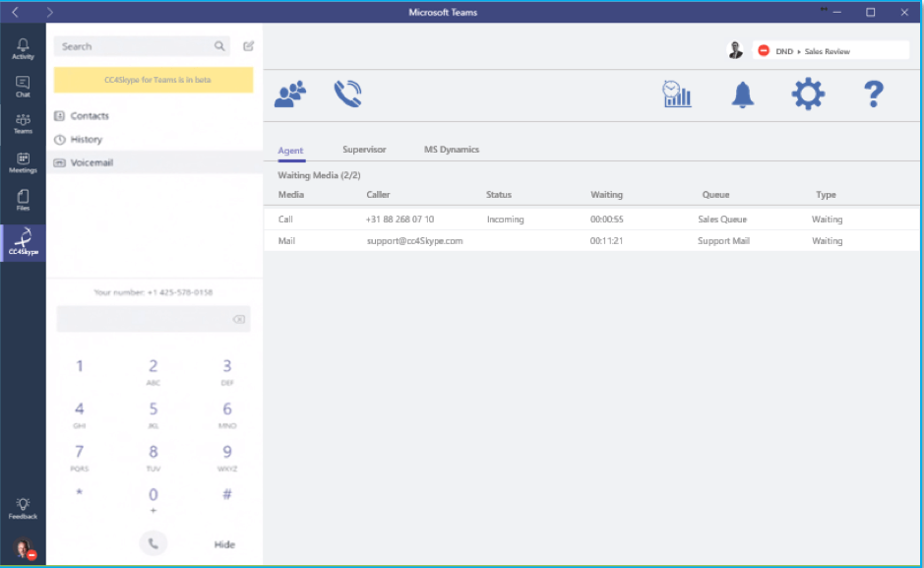Click the magnifier icon in Search
924x568 pixels.
tap(219, 46)
